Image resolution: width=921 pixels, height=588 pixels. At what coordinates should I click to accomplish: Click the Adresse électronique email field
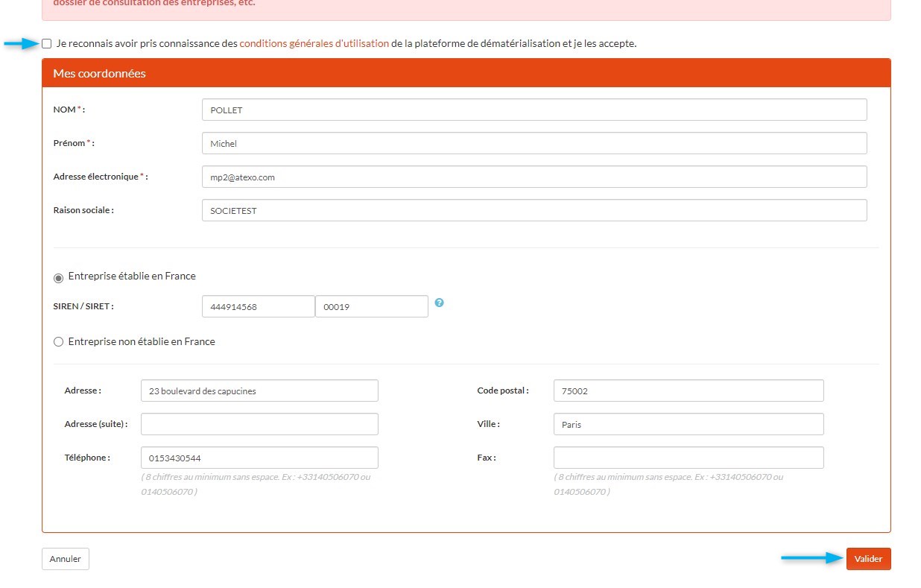click(534, 177)
